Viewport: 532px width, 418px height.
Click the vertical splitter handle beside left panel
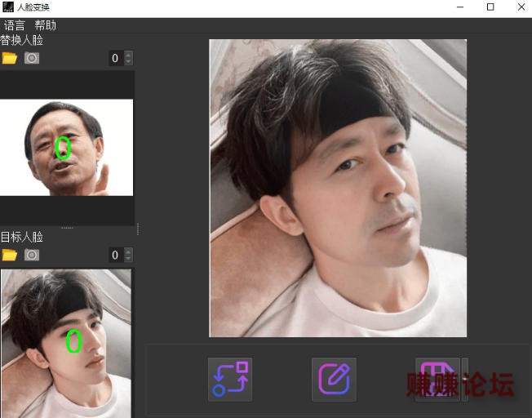pyautogui.click(x=138, y=229)
